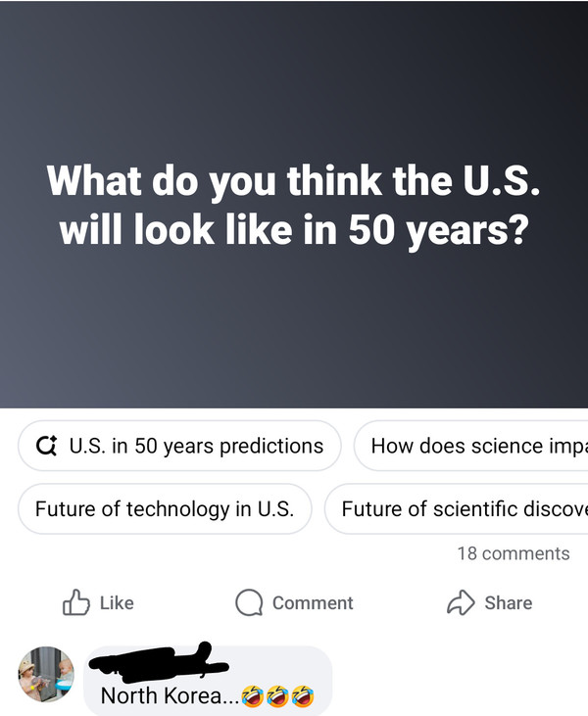Tap 'How does science impa...' suggestion chip
Viewport: 588px width, 716px height.
(471, 446)
